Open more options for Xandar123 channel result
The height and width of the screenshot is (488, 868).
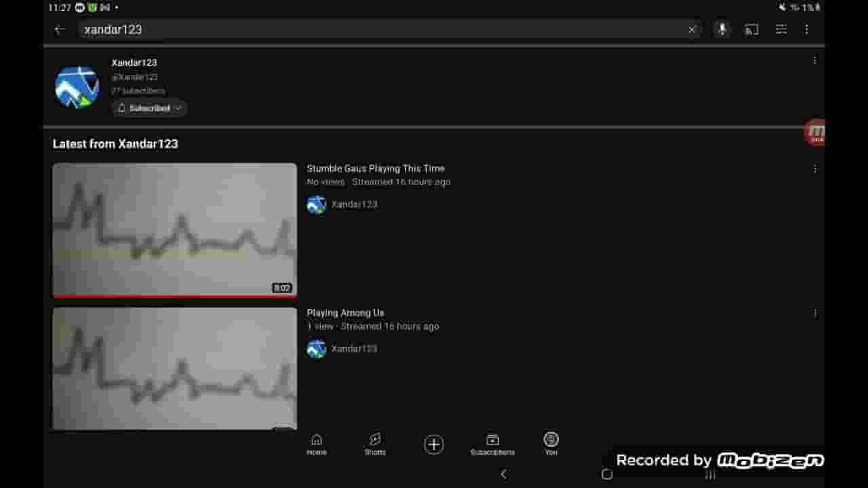pos(814,61)
